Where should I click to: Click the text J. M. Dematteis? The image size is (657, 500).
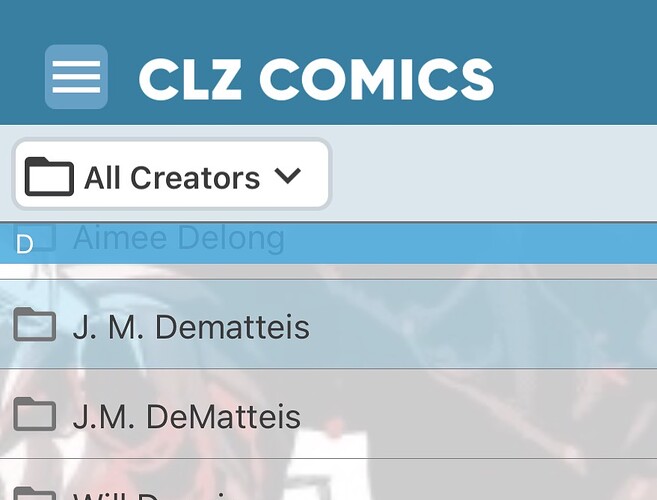coord(191,327)
